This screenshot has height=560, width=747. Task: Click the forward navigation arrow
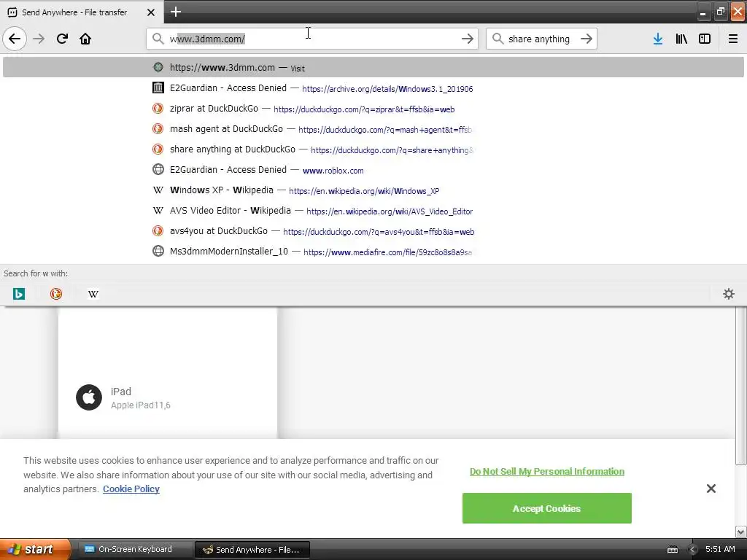click(39, 39)
